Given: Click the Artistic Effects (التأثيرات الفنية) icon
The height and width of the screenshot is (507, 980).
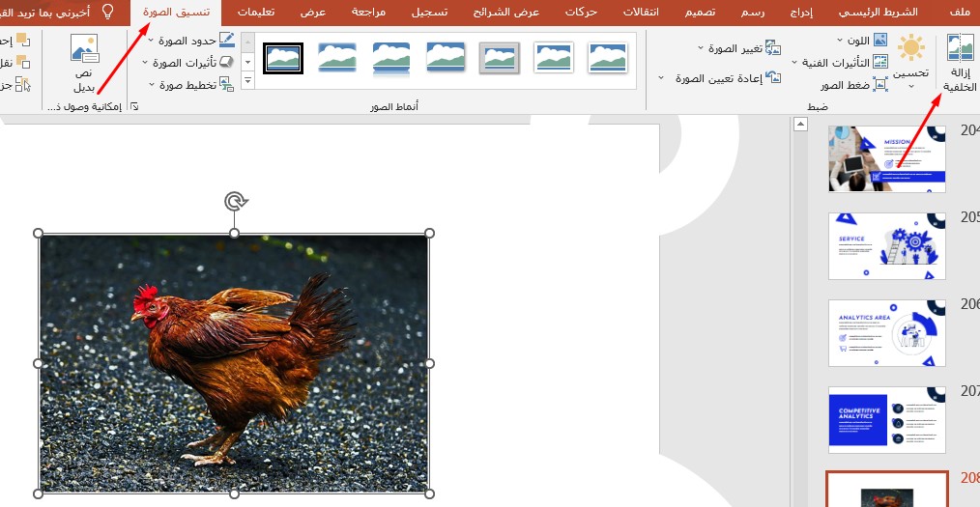Looking at the screenshot, I should 880,62.
